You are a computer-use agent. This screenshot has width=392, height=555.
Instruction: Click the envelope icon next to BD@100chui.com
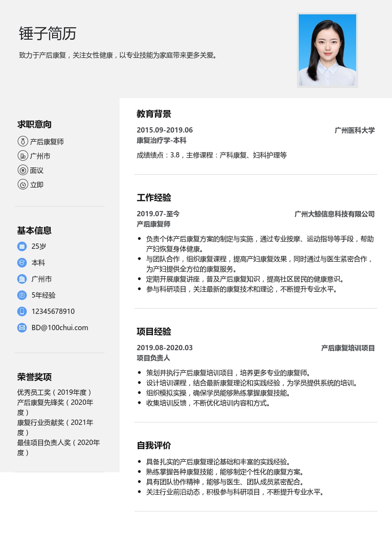[22, 328]
